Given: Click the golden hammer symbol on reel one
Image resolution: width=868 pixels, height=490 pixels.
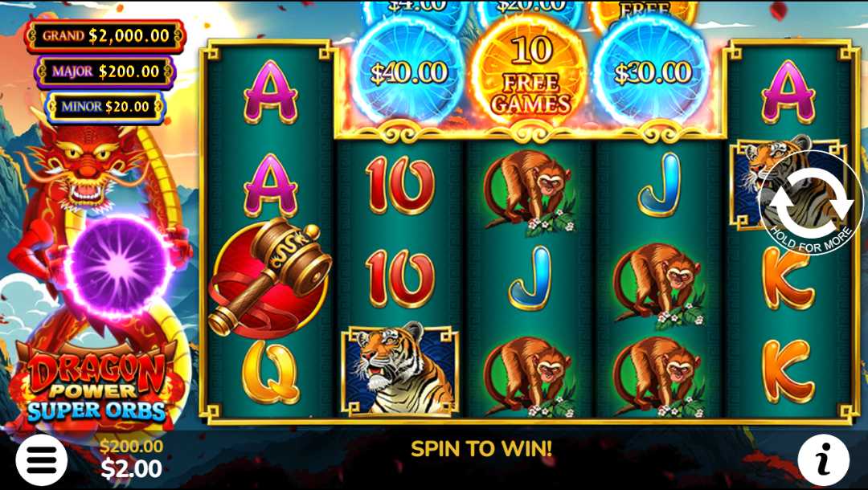Looking at the screenshot, I should coord(269,276).
